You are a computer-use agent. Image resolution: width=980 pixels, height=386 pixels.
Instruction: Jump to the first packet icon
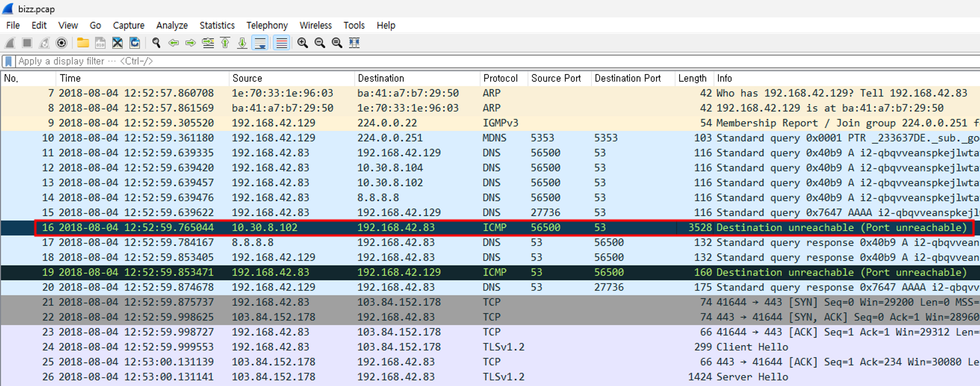(x=225, y=43)
